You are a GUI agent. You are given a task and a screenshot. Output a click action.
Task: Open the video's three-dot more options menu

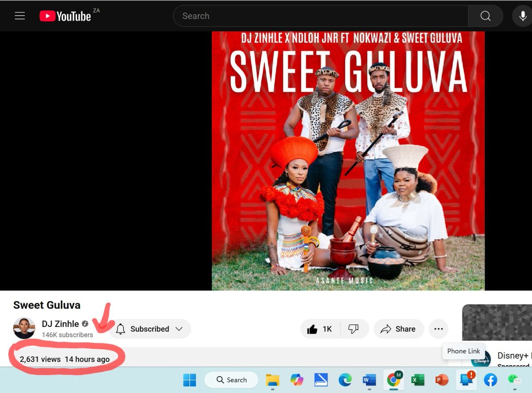(438, 329)
